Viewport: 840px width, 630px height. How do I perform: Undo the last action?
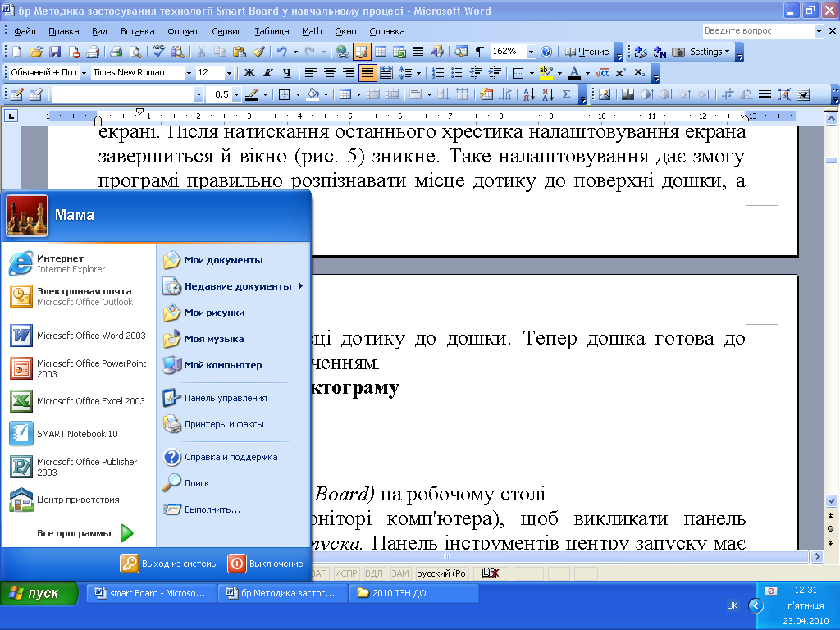(282, 52)
